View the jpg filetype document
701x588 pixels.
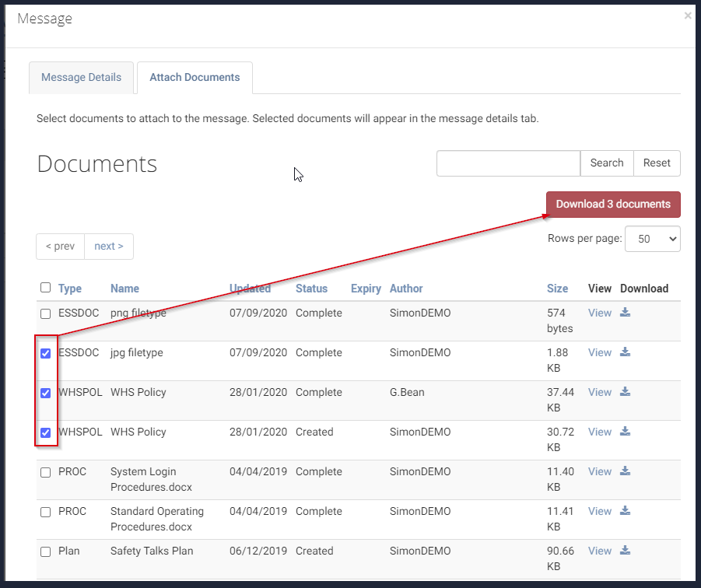click(x=600, y=352)
